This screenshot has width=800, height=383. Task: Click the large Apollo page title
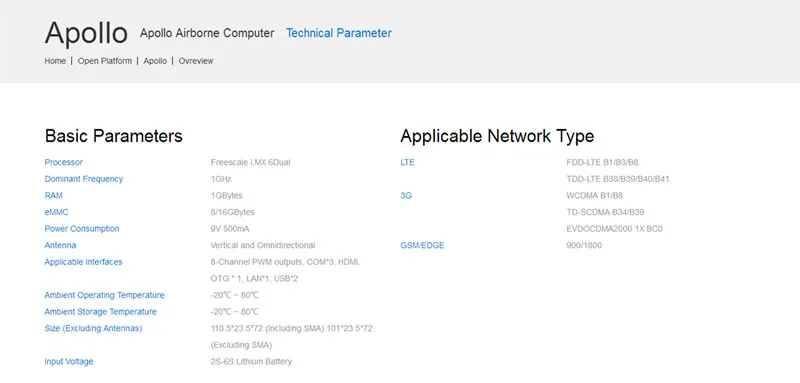pyautogui.click(x=86, y=33)
